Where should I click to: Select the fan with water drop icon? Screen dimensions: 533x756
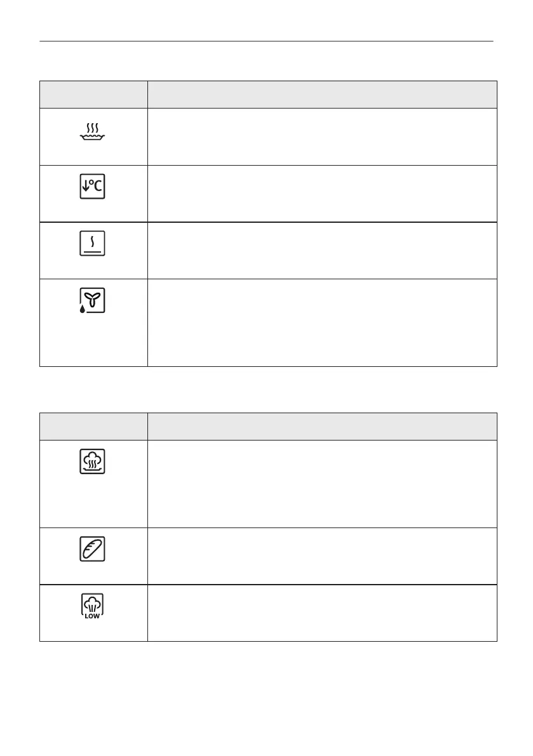(93, 300)
